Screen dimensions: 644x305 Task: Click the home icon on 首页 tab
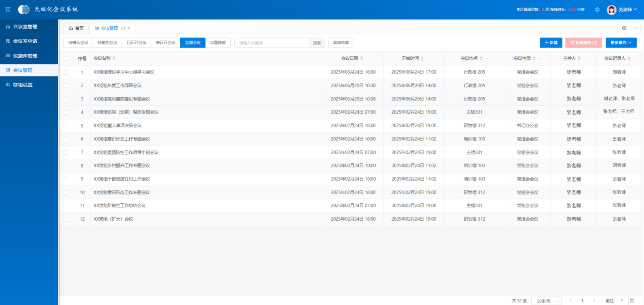(71, 28)
